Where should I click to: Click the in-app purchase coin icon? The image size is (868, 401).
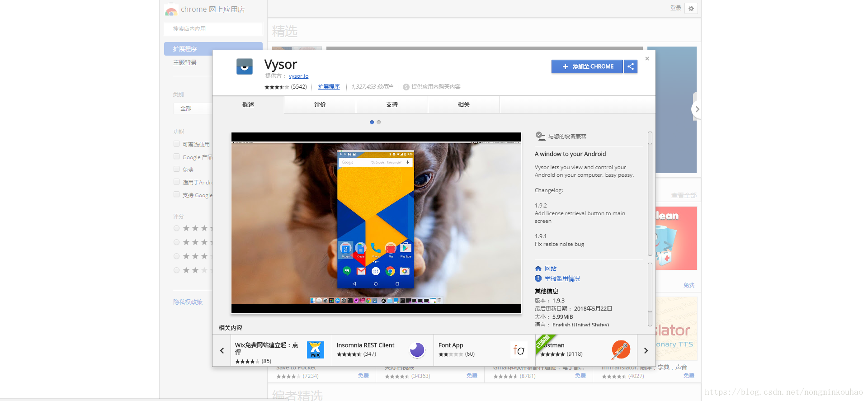point(406,87)
